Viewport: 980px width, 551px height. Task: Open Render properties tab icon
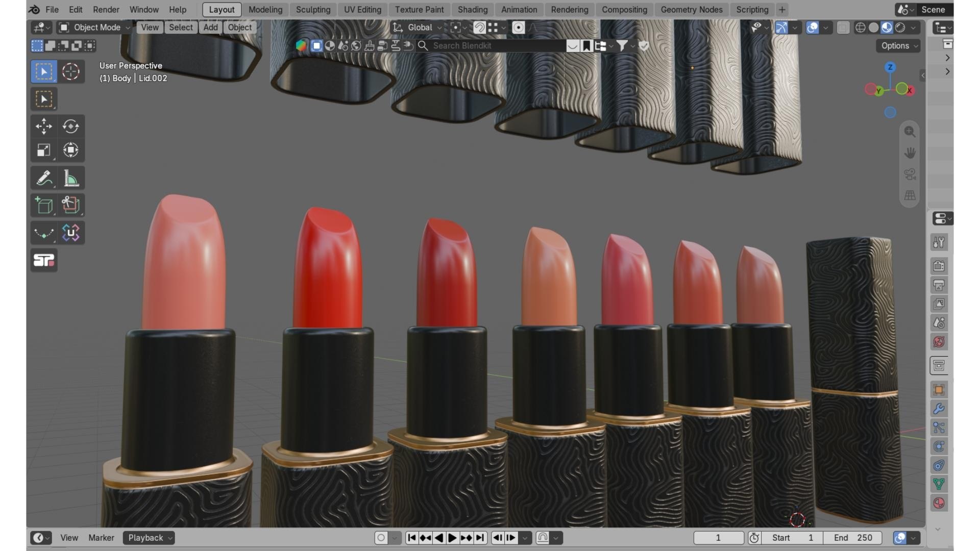(939, 266)
